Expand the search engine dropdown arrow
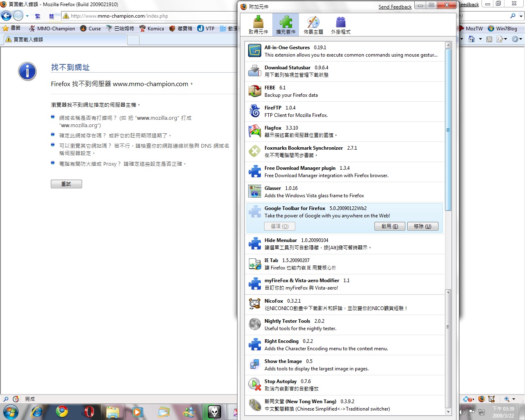 [521, 16]
